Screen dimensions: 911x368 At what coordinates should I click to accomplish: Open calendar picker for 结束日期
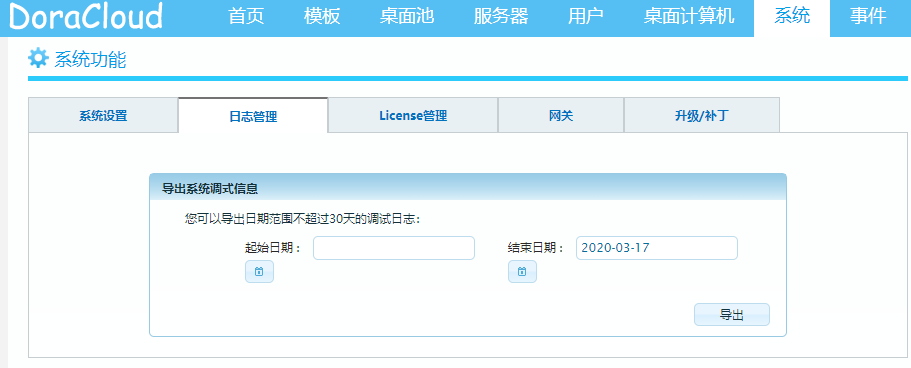tap(522, 271)
